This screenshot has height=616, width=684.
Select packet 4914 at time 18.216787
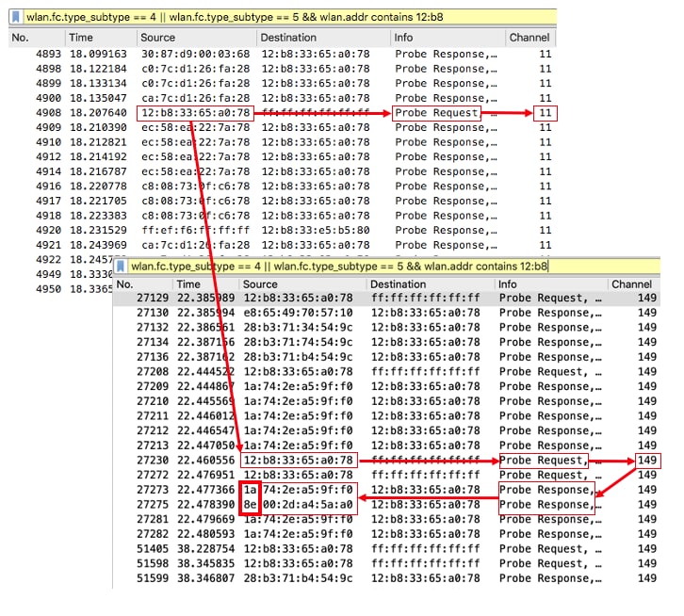[x=283, y=171]
